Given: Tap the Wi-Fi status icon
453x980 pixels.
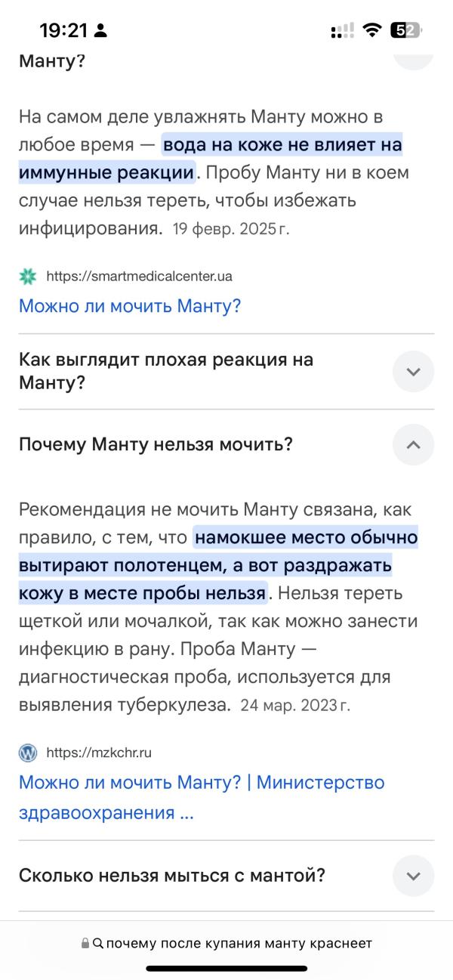Looking at the screenshot, I should tap(371, 30).
